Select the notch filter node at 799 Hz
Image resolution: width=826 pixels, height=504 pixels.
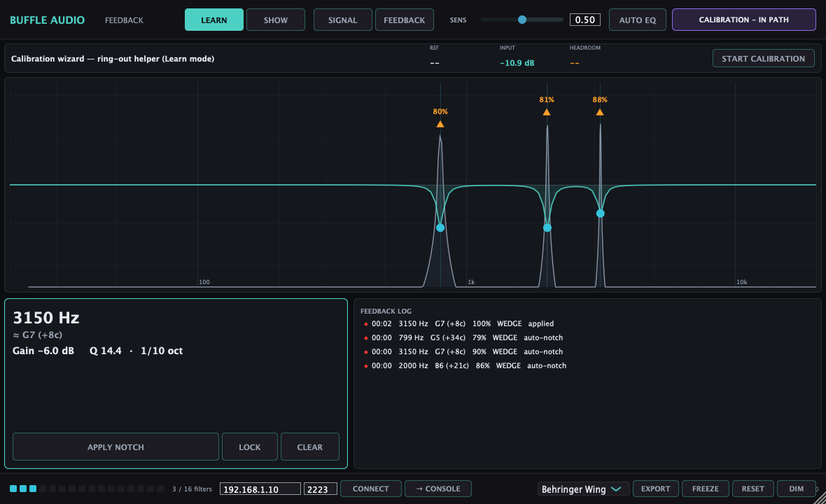point(440,227)
